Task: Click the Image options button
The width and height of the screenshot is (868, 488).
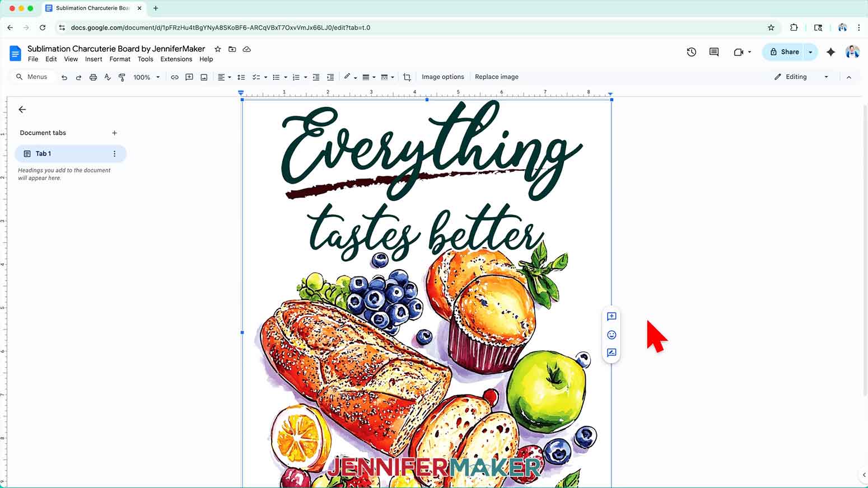Action: 443,77
